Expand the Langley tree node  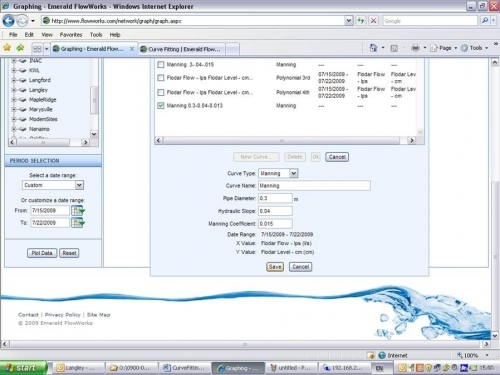(14, 90)
